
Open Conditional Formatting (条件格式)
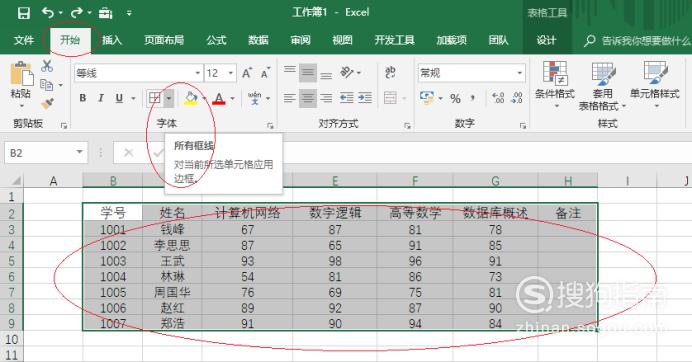pos(555,85)
